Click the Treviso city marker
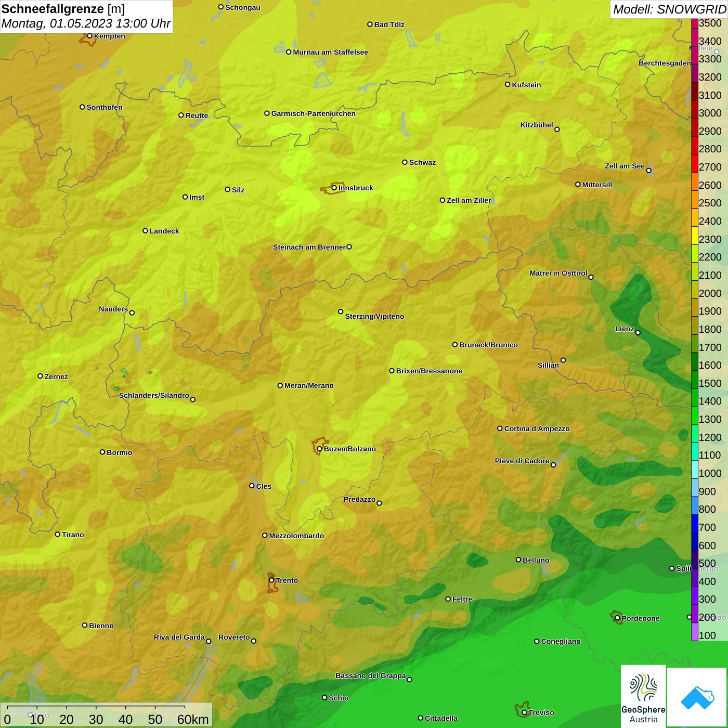This screenshot has height=728, width=728. click(524, 712)
